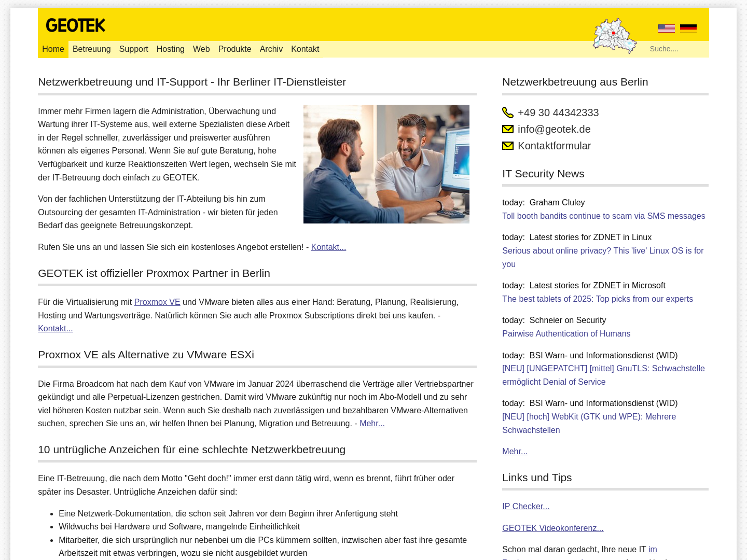Read 'Toll booth bandits' news article
The image size is (747, 560).
click(603, 216)
